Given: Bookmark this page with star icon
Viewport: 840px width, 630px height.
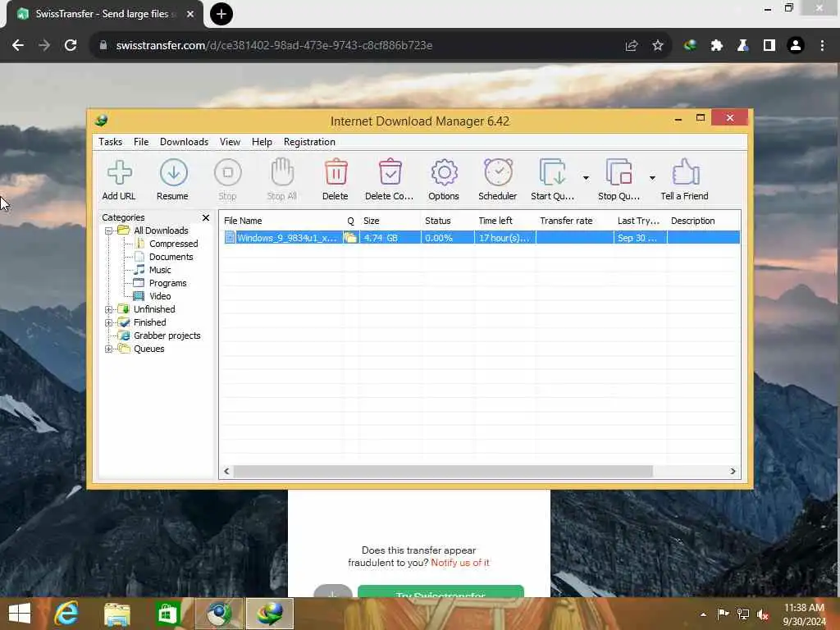Looking at the screenshot, I should pyautogui.click(x=658, y=46).
